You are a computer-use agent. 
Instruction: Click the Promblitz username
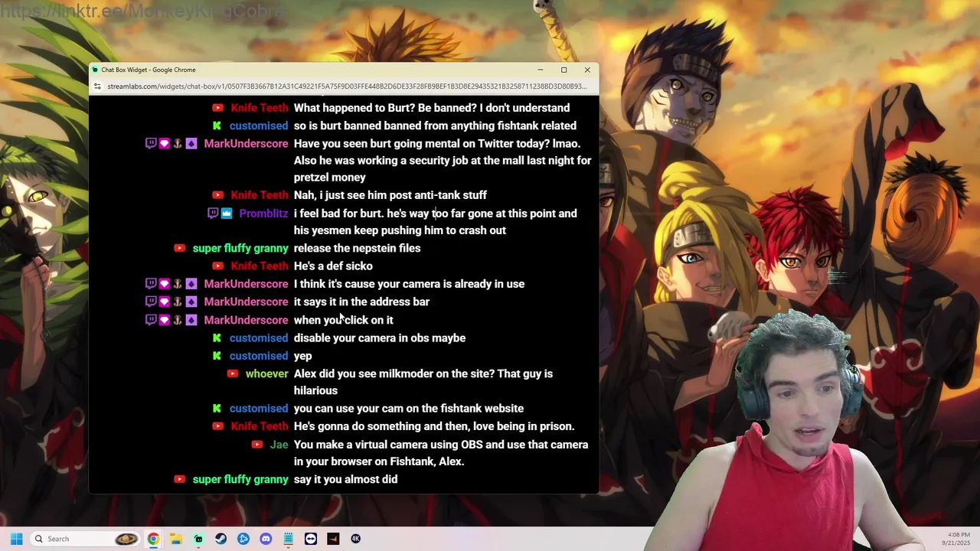click(263, 214)
